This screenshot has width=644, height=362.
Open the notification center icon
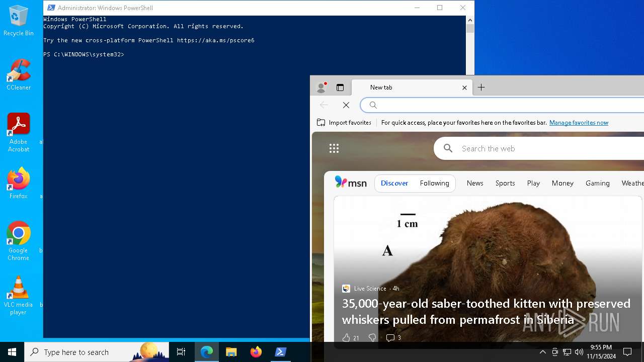coord(627,352)
